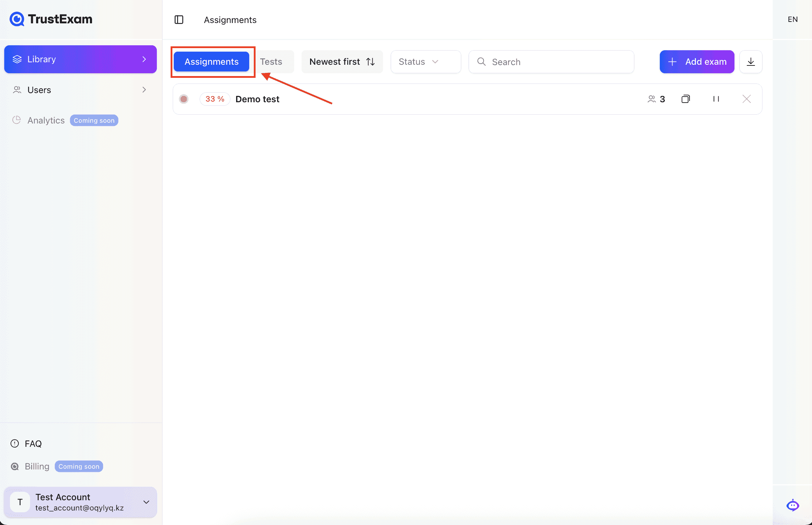Toggle the sidebar panel icon
This screenshot has width=812, height=525.
click(179, 19)
